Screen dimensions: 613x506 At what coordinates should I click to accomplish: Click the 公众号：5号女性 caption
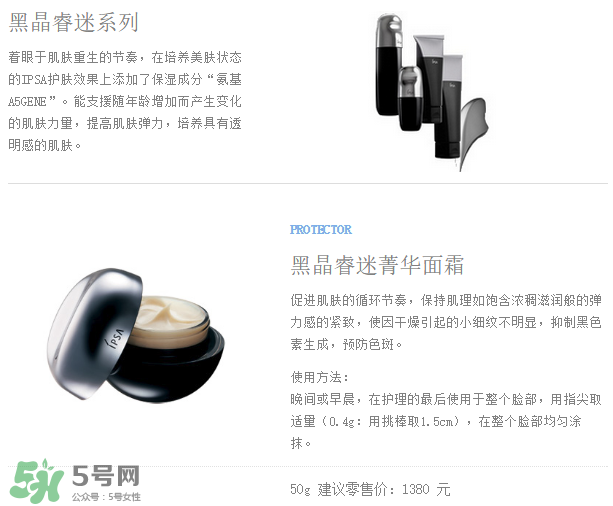(x=106, y=497)
